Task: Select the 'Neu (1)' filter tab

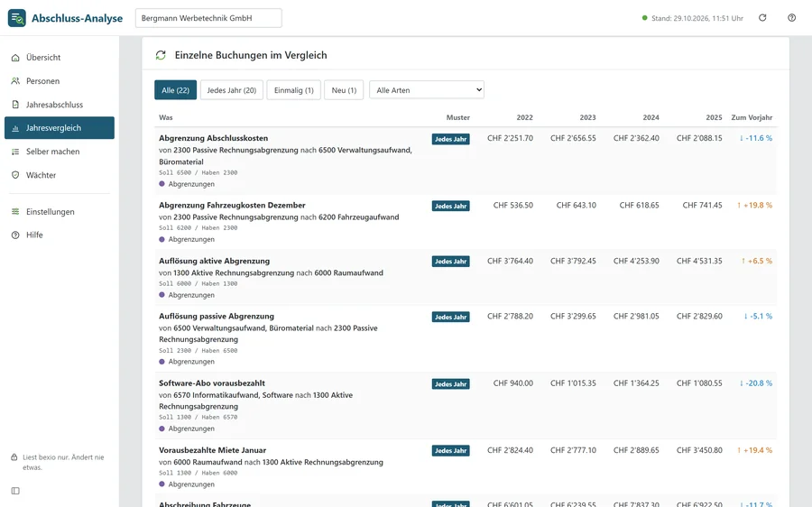Action: [344, 90]
